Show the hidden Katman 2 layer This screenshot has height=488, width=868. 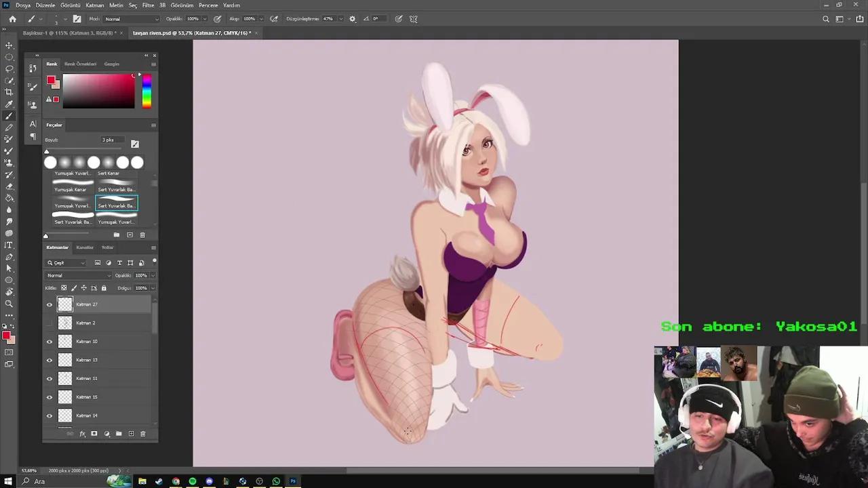pyautogui.click(x=49, y=323)
